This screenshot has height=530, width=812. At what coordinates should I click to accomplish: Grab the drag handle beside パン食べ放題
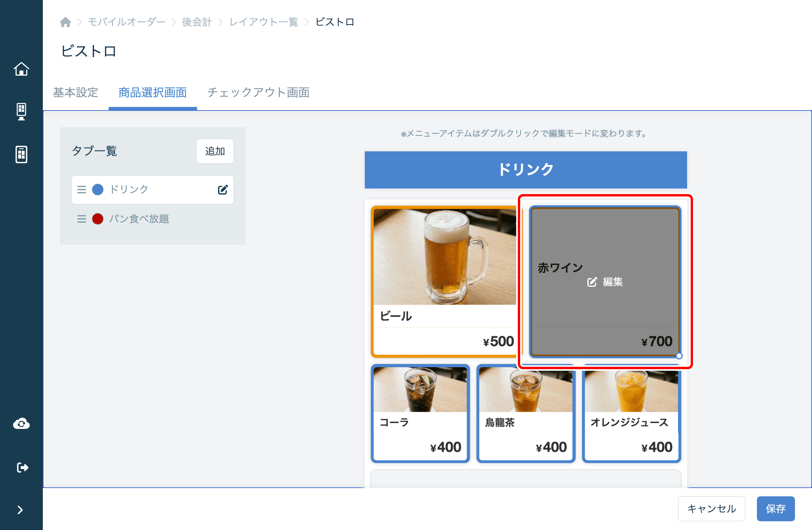tap(81, 219)
